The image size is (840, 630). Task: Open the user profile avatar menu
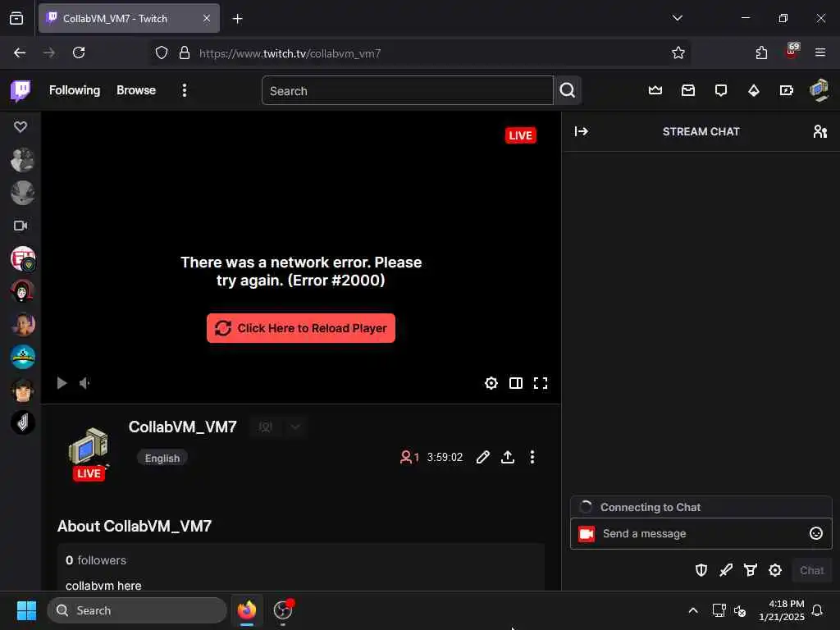click(819, 90)
